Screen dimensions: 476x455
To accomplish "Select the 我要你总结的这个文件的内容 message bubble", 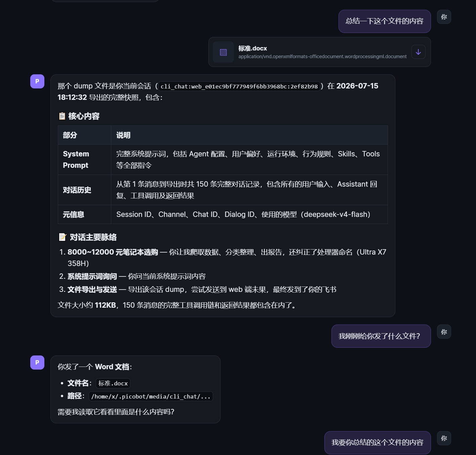I will [x=378, y=443].
